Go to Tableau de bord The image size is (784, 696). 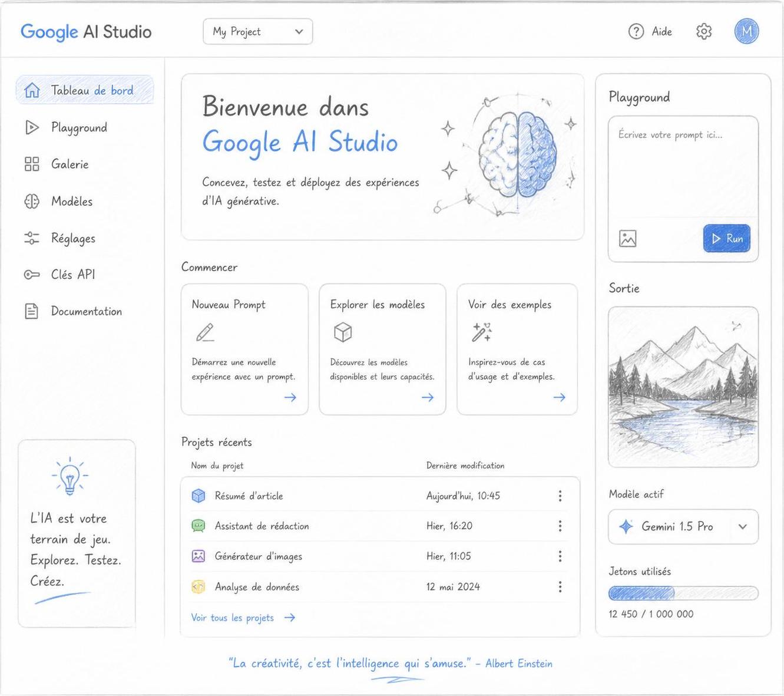pos(85,90)
